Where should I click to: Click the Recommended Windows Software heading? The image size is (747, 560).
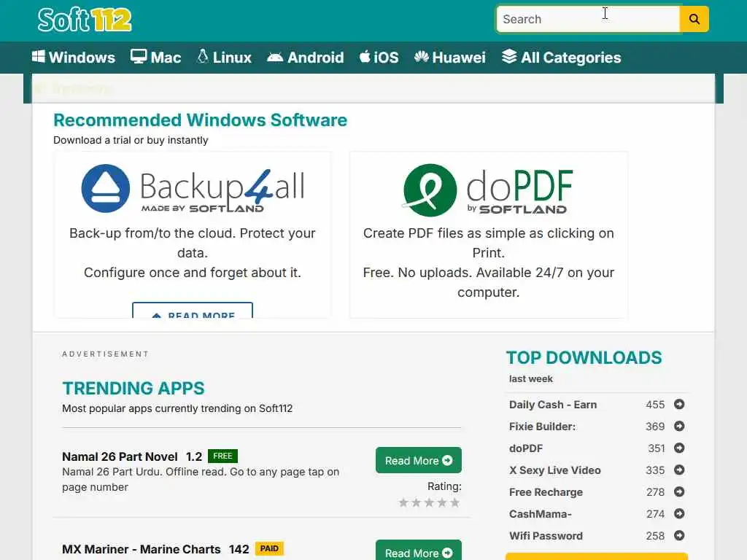click(x=200, y=120)
